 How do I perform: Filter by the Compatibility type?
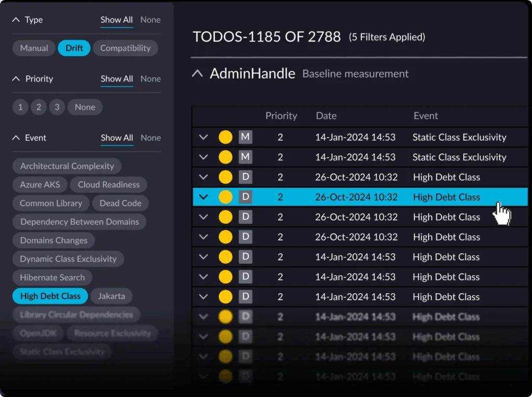125,48
